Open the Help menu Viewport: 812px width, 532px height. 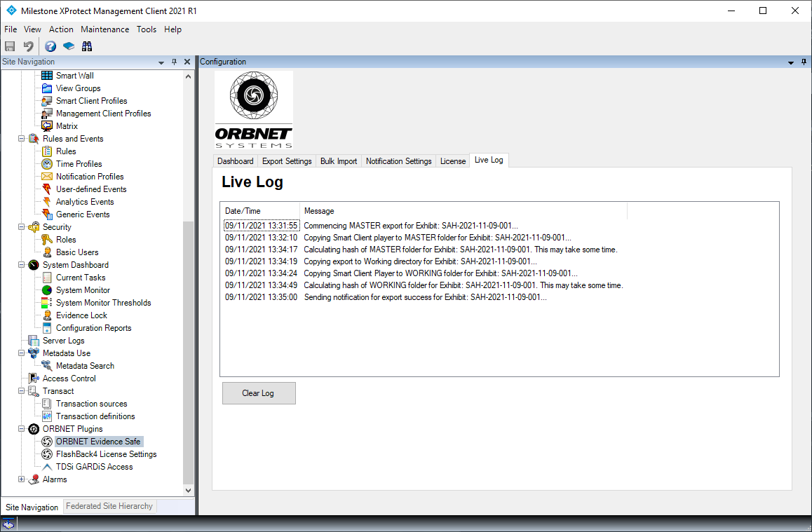point(173,29)
